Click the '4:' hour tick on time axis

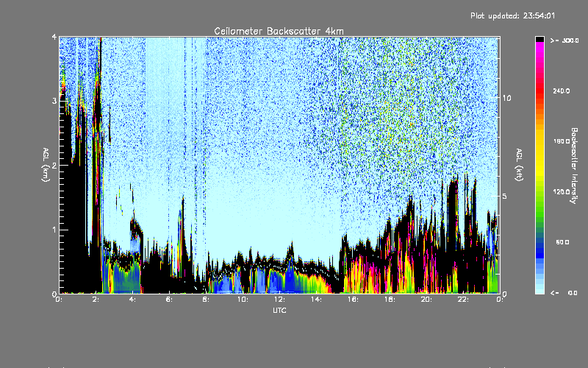(133, 300)
